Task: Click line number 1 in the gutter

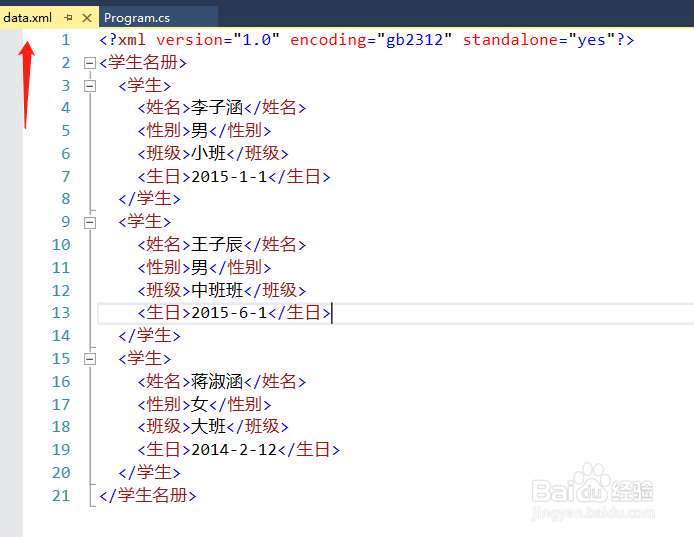Action: tap(66, 40)
